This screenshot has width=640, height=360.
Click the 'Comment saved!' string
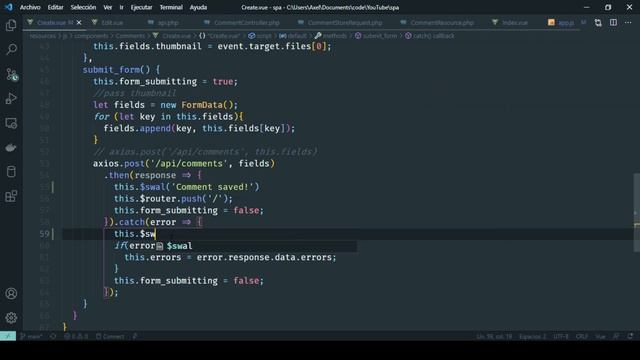coord(212,187)
